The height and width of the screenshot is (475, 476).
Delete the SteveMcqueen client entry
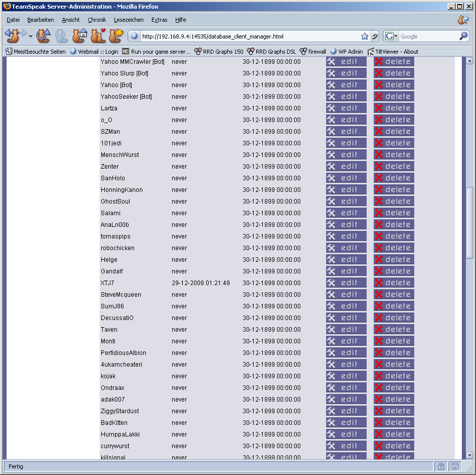394,295
